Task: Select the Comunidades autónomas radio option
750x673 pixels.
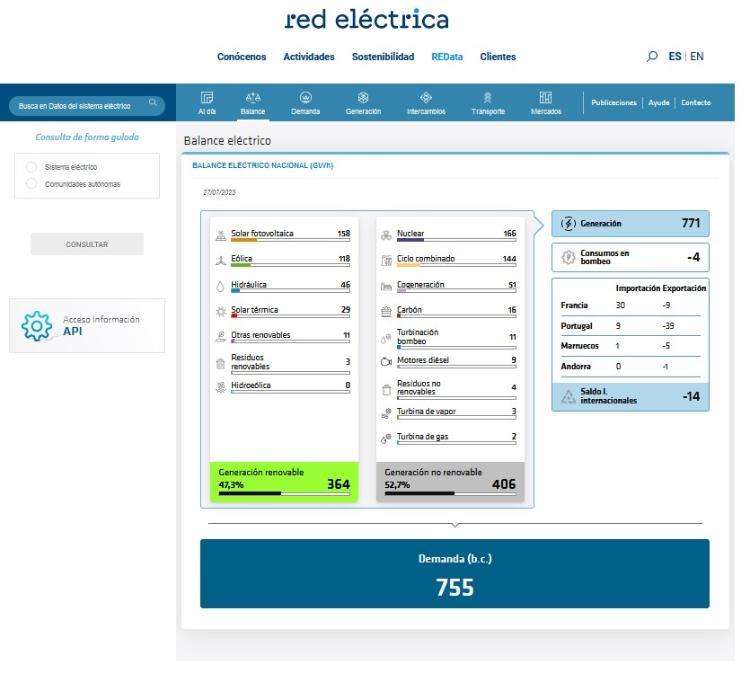Action: click(32, 183)
